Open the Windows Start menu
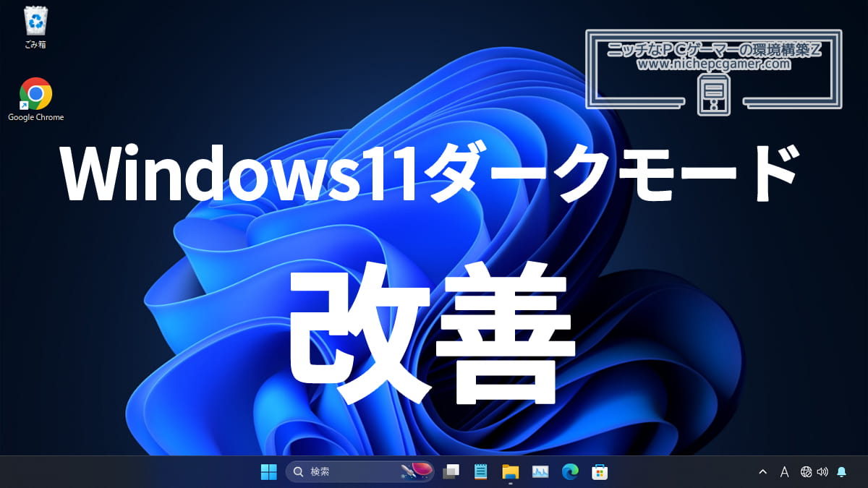Viewport: 868px width, 488px height. (x=268, y=472)
